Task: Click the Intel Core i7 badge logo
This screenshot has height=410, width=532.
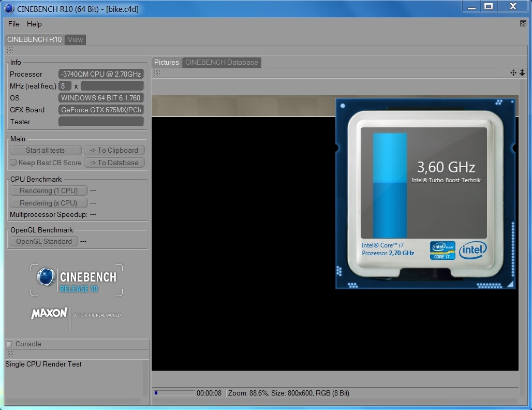Action: pos(442,251)
